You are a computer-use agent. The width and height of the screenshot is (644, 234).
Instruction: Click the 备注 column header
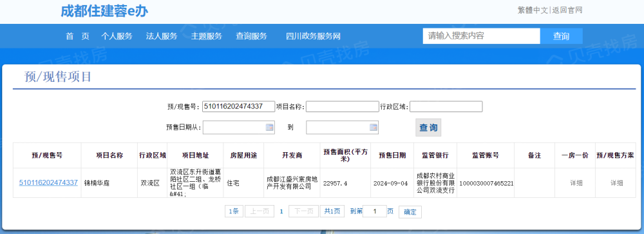535,155
